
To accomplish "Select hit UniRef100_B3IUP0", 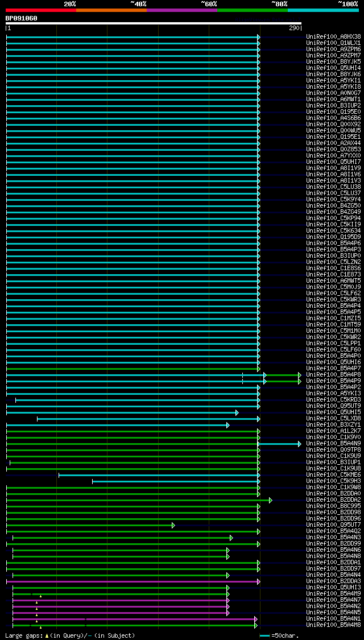I will pyautogui.click(x=333, y=255).
